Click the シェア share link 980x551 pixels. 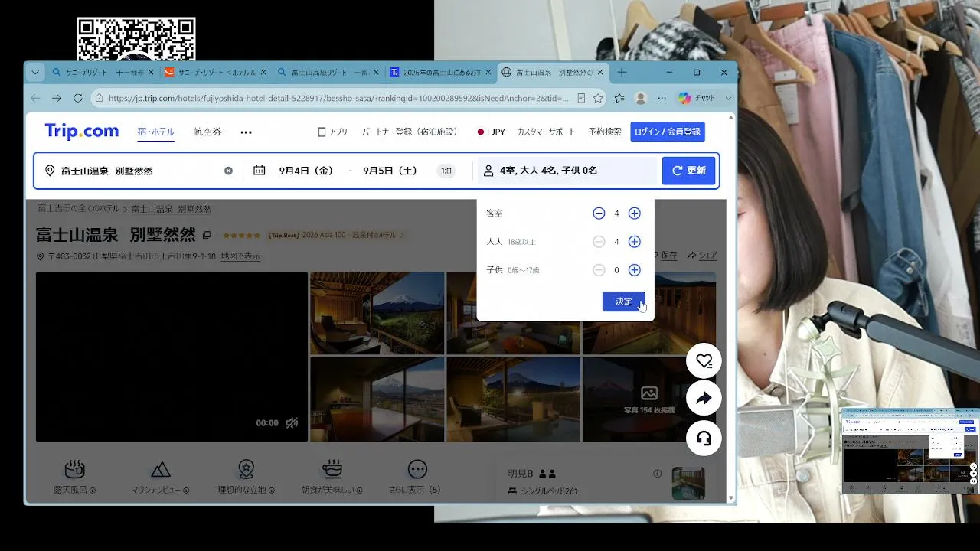click(x=702, y=255)
